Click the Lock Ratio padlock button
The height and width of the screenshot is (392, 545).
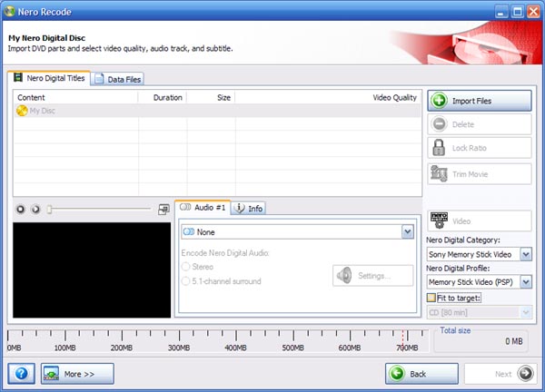pos(480,148)
